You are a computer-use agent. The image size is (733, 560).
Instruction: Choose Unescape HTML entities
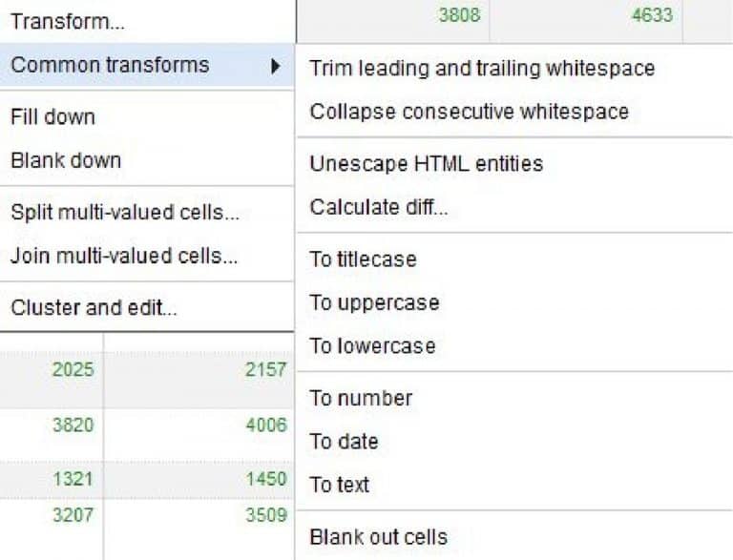(426, 163)
